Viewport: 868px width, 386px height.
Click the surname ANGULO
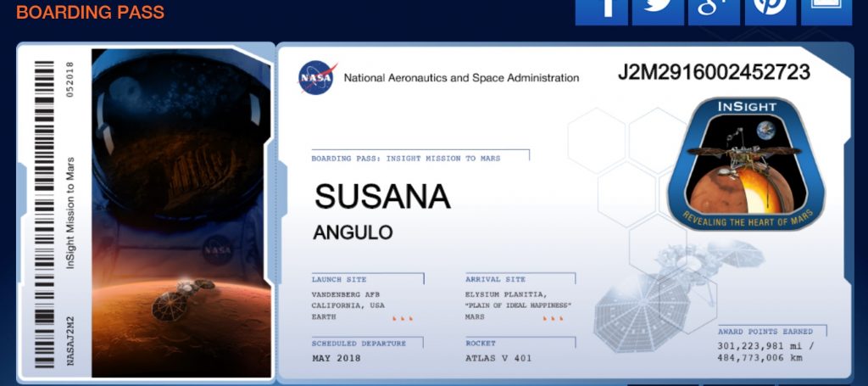[x=353, y=232]
